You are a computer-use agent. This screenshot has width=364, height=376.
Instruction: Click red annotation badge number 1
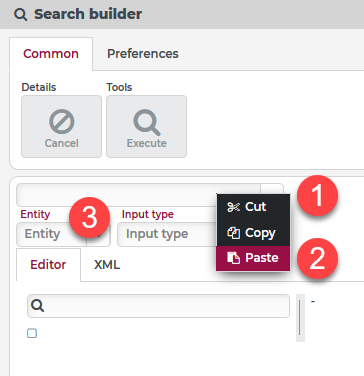click(x=317, y=195)
